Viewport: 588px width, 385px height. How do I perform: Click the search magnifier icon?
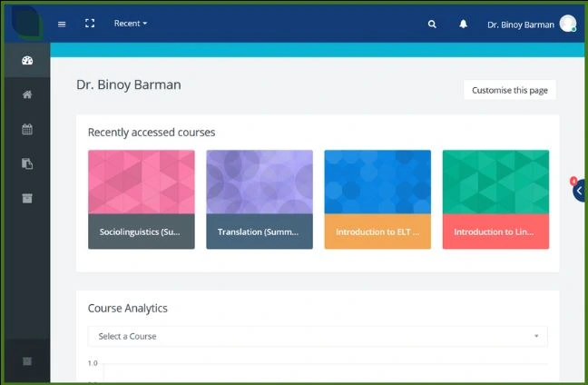[x=432, y=25]
